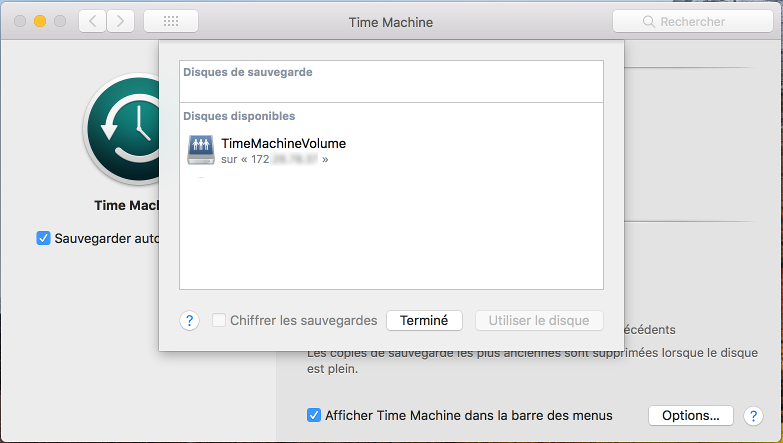The width and height of the screenshot is (783, 443).
Task: Minimize the window with the yellow button
Action: point(40,21)
